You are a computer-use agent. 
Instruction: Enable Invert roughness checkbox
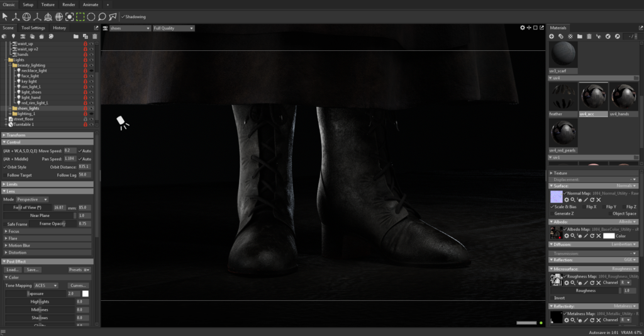[552, 298]
